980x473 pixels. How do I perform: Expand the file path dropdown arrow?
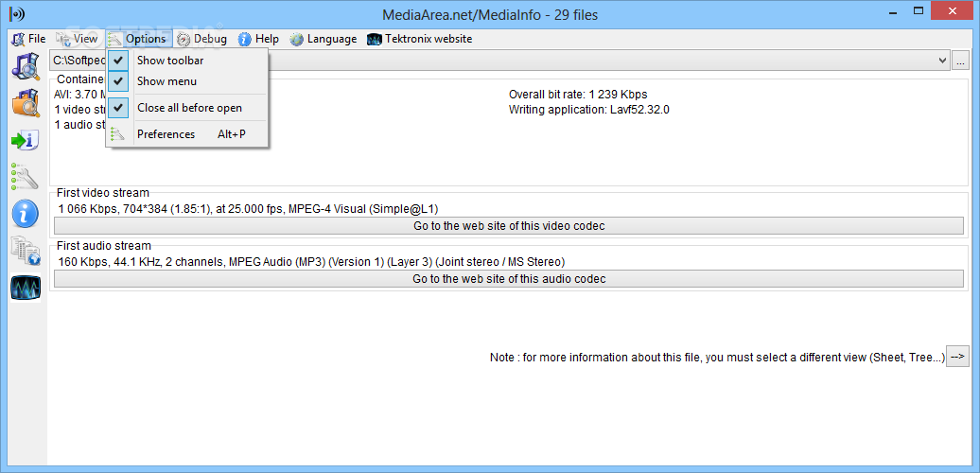942,61
